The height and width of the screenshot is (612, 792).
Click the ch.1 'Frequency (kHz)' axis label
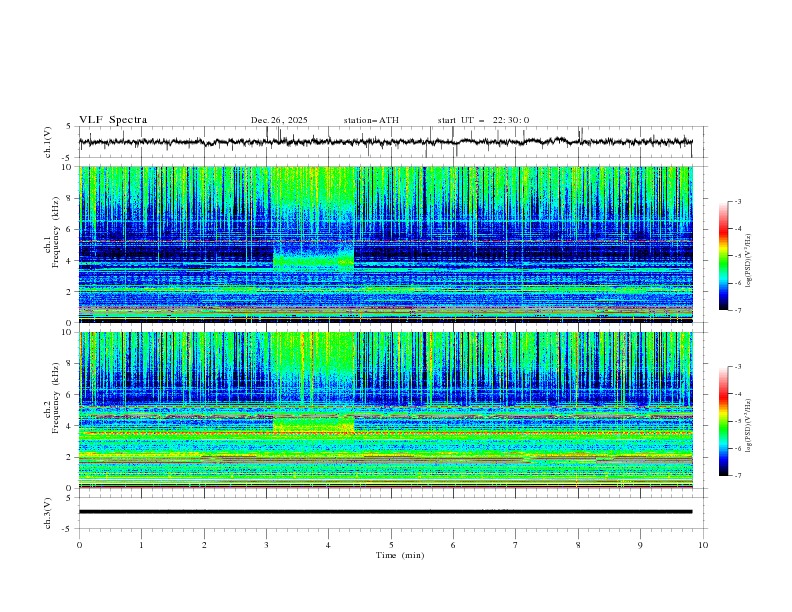[57, 233]
